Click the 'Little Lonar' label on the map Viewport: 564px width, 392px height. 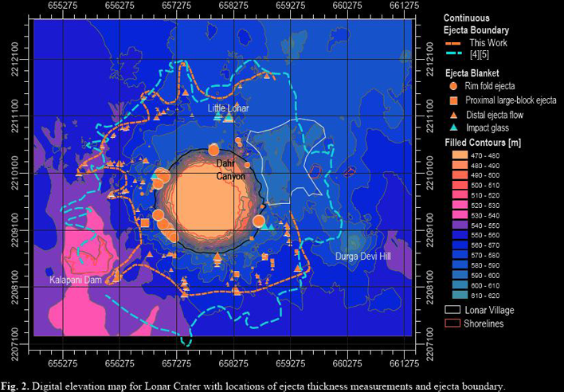coord(228,108)
